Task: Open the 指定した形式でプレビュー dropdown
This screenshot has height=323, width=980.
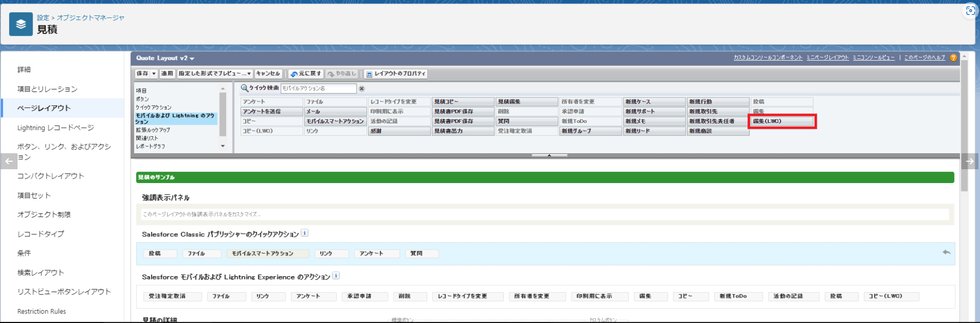Action: [x=215, y=74]
